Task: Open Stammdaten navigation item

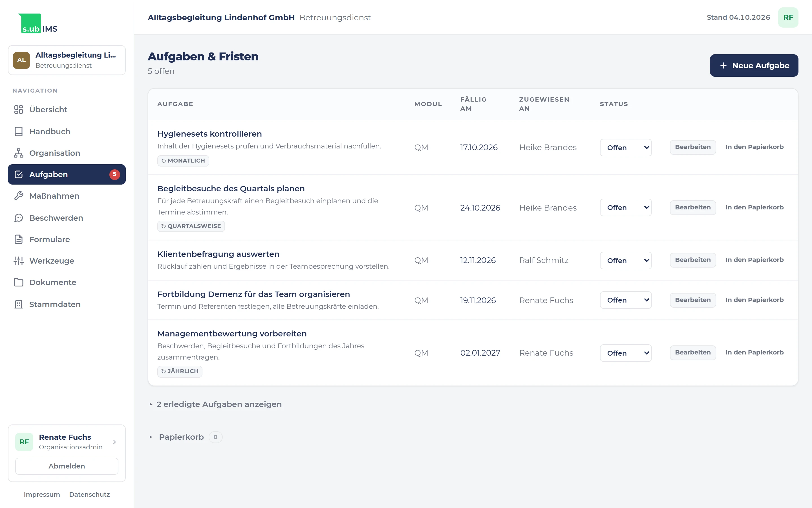Action: (67, 304)
